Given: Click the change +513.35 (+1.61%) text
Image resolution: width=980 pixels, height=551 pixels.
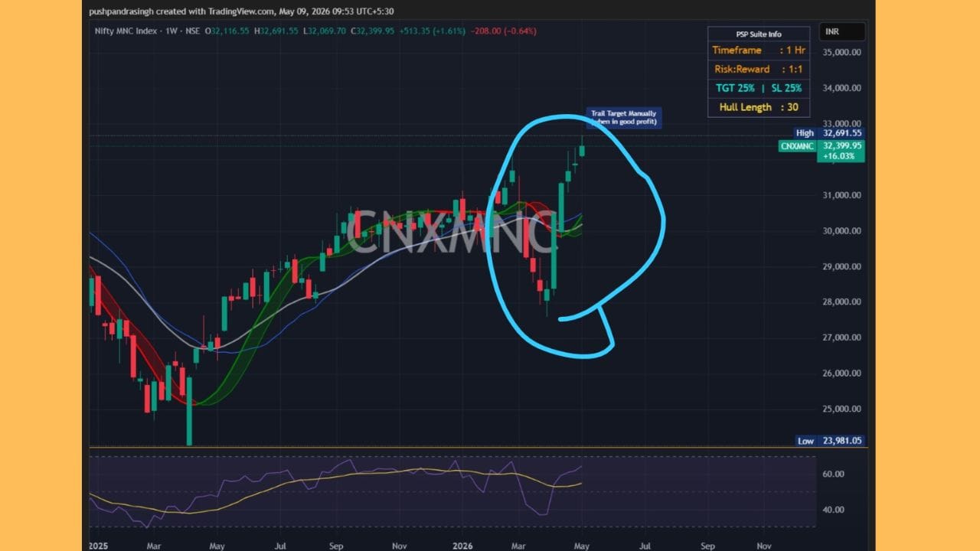Looking at the screenshot, I should [432, 31].
